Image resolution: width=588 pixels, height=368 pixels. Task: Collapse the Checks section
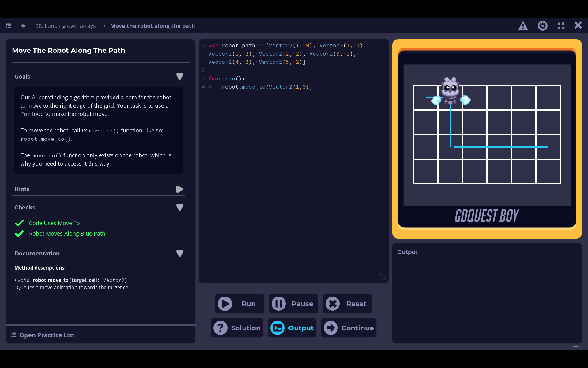tap(179, 208)
